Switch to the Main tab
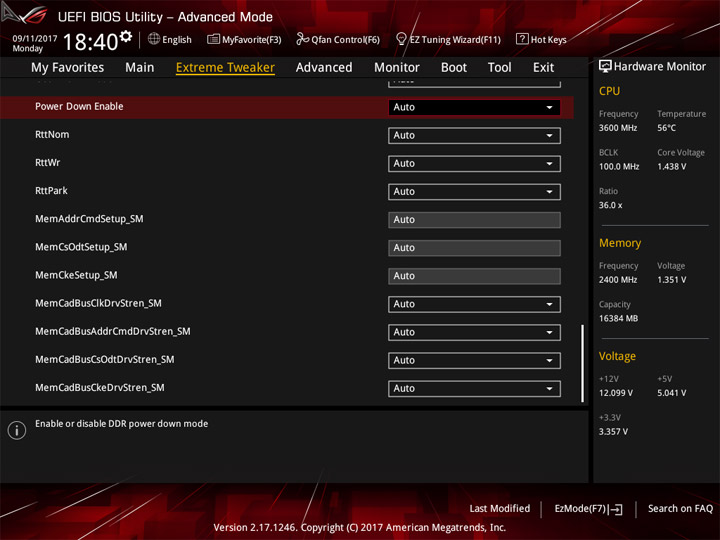Image resolution: width=720 pixels, height=540 pixels. pos(140,68)
